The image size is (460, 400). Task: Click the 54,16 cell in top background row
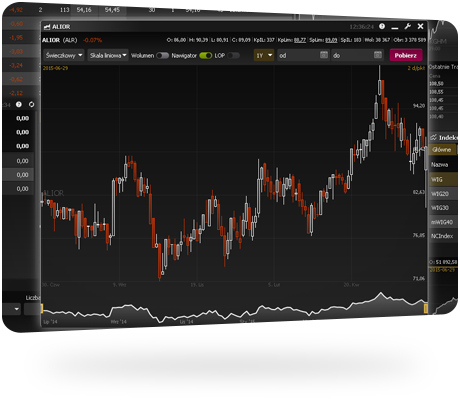coord(84,10)
